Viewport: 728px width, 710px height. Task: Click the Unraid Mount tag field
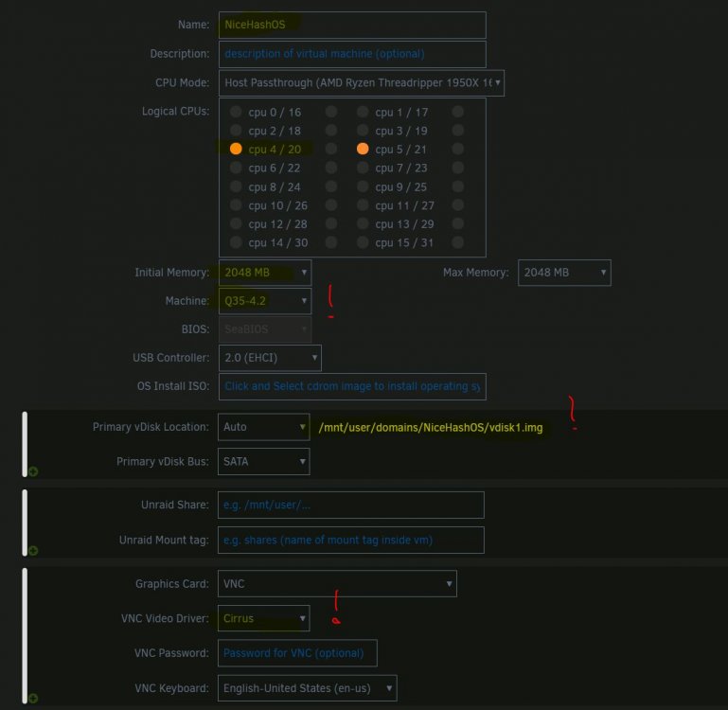tap(351, 540)
